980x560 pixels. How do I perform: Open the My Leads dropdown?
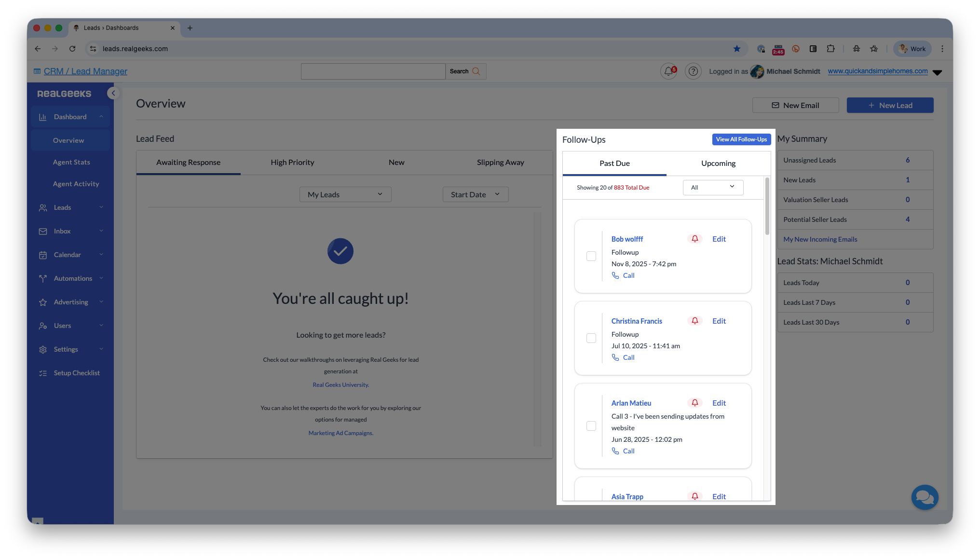[x=345, y=194]
